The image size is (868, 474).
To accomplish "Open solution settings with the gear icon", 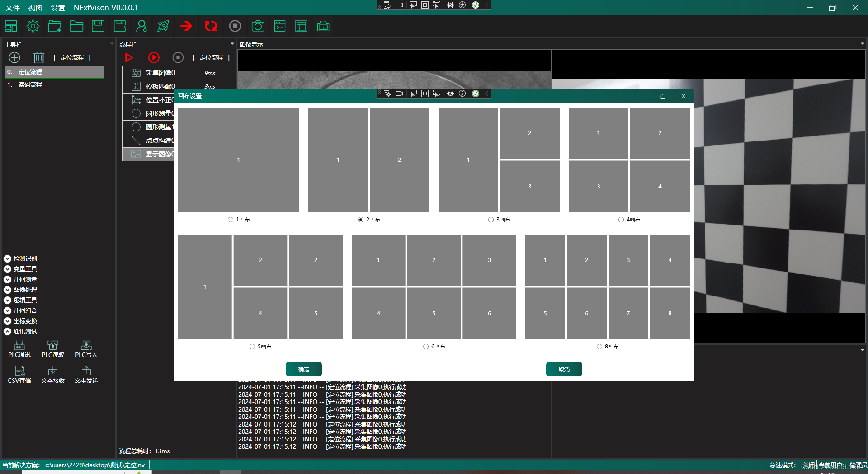I will (x=33, y=26).
